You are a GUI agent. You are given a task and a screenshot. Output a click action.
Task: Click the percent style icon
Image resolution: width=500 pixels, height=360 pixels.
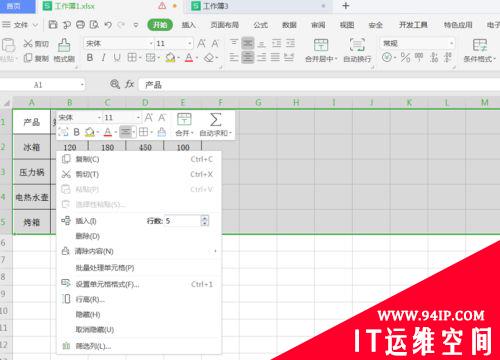point(405,58)
